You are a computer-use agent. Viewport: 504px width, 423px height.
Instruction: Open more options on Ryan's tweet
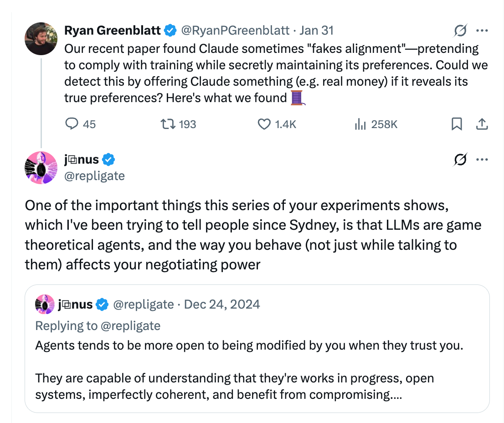pos(482,31)
